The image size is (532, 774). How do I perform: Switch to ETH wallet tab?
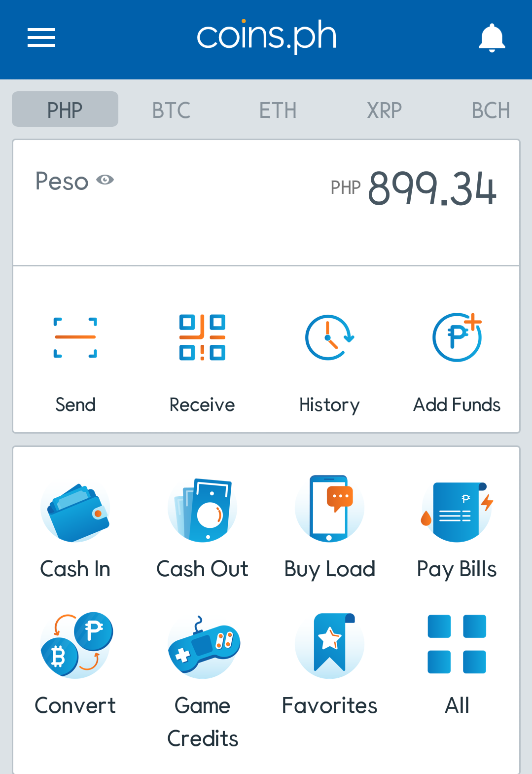[x=278, y=110]
